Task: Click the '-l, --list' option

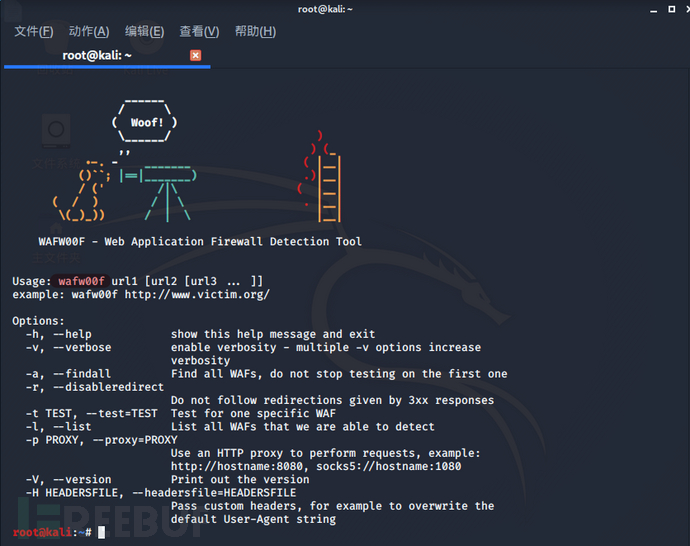Action: tap(59, 427)
